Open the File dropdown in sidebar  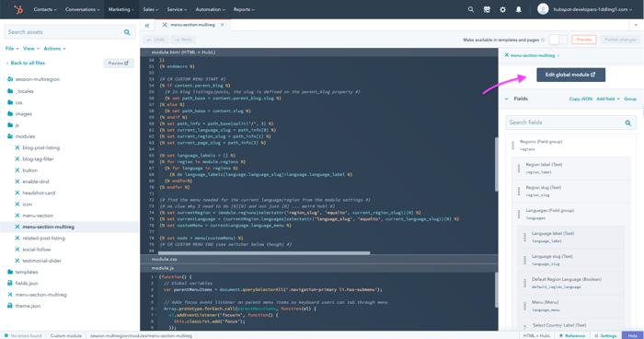pos(12,49)
